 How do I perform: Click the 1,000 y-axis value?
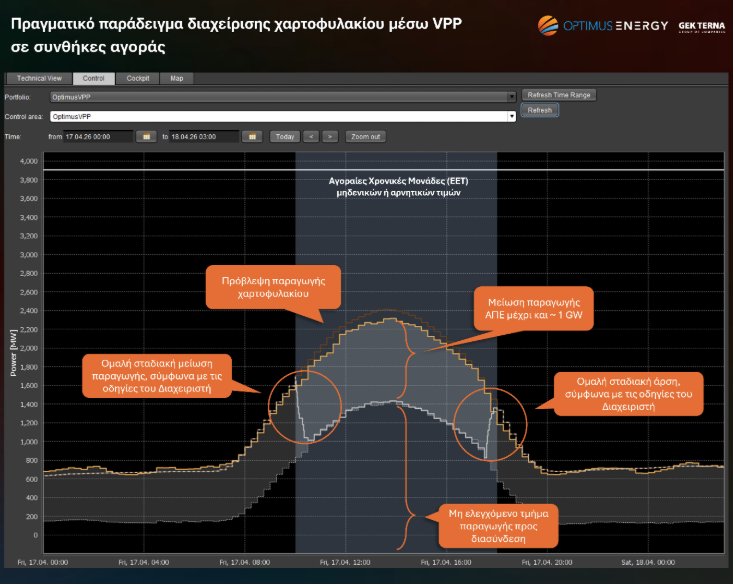29,442
